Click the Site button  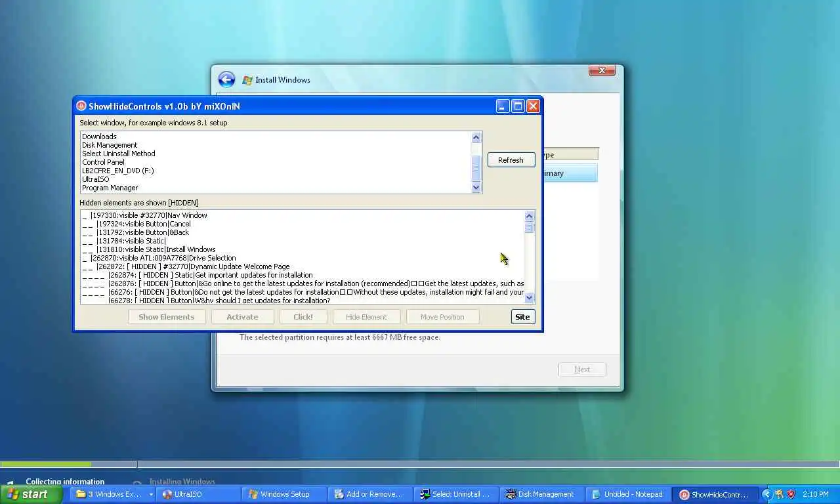[x=522, y=317]
